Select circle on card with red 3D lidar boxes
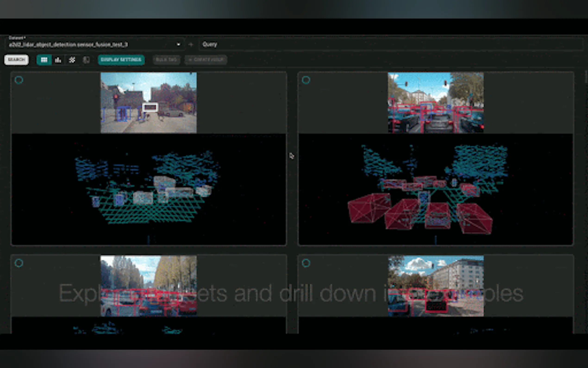The height and width of the screenshot is (368, 588). [306, 80]
